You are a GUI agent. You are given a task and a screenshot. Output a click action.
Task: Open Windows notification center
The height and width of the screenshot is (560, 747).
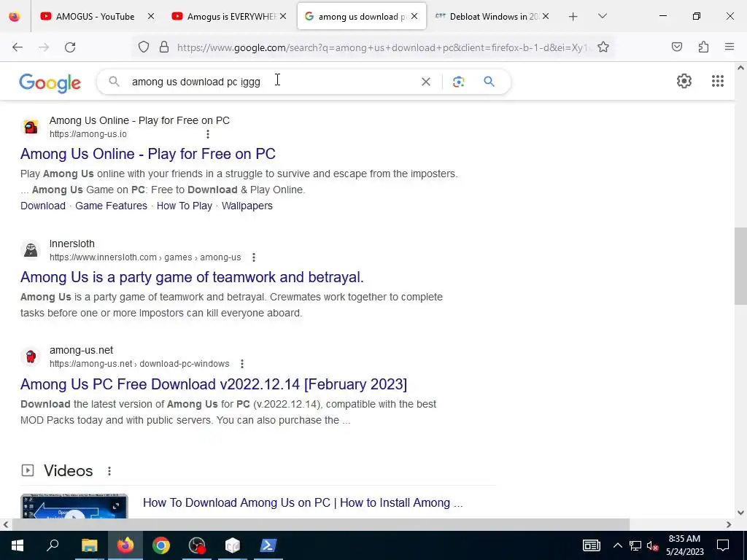click(723, 545)
